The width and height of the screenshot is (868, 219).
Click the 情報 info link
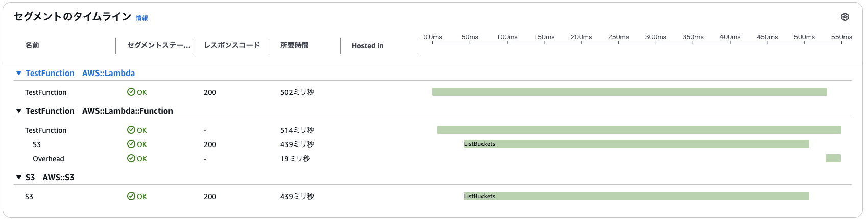click(141, 18)
